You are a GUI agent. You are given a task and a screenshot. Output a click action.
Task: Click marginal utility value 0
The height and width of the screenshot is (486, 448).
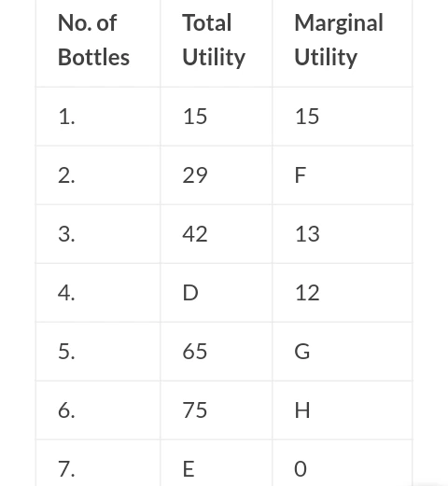301,469
